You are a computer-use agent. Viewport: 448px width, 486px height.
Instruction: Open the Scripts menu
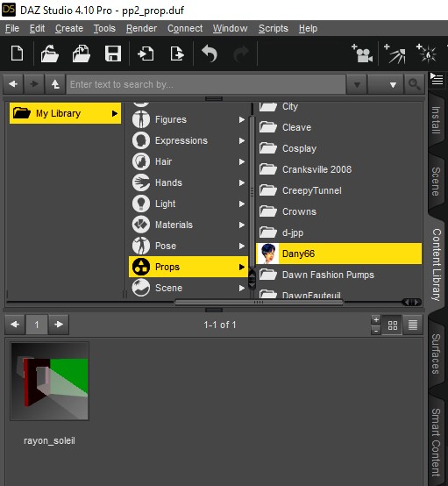274,29
